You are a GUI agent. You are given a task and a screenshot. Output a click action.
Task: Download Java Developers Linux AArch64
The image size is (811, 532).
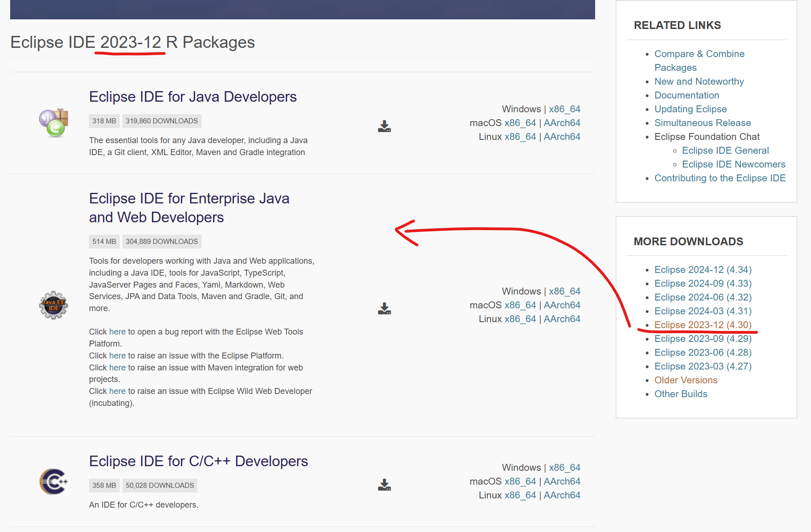point(562,137)
